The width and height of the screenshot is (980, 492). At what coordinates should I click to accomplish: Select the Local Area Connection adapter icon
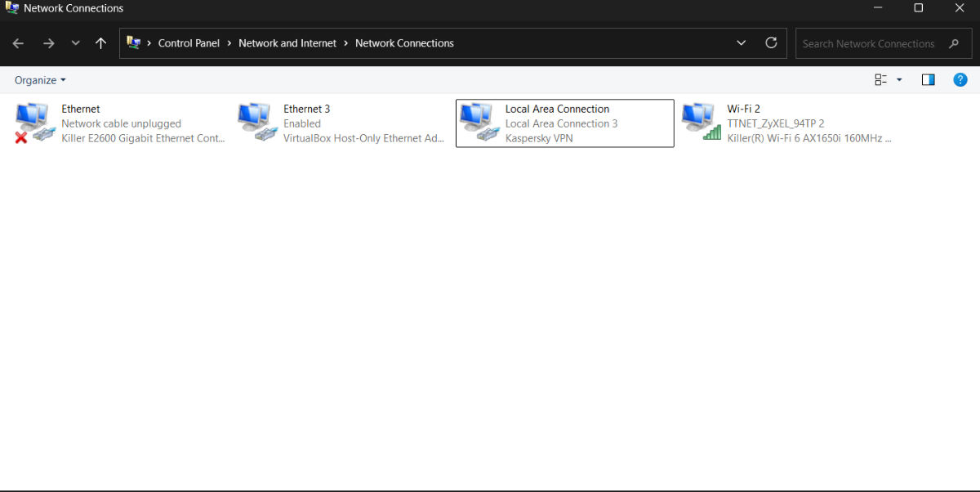pos(479,123)
